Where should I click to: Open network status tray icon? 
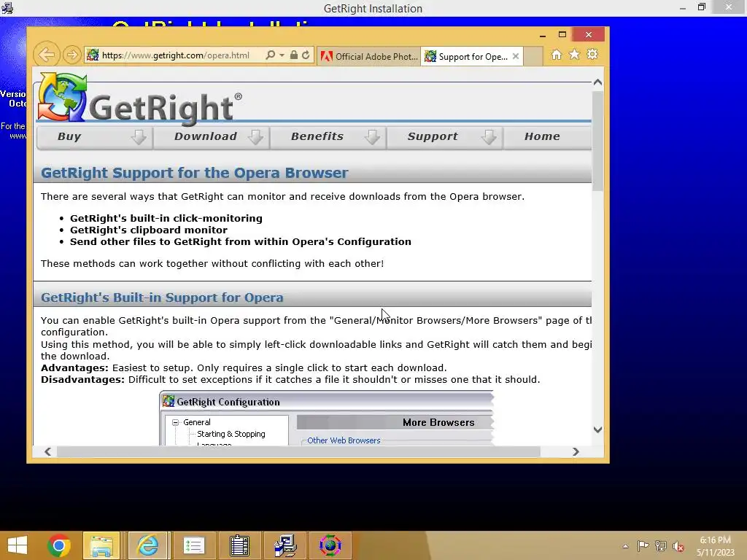(x=660, y=546)
